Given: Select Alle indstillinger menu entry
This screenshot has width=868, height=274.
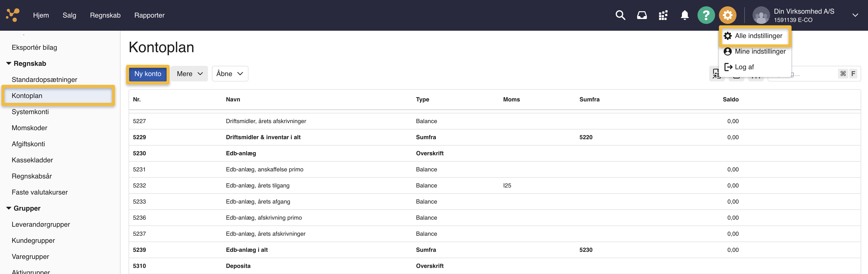Looking at the screenshot, I should click(758, 36).
